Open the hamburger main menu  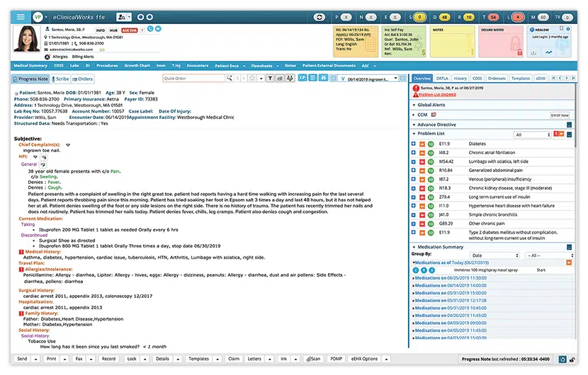pos(19,16)
